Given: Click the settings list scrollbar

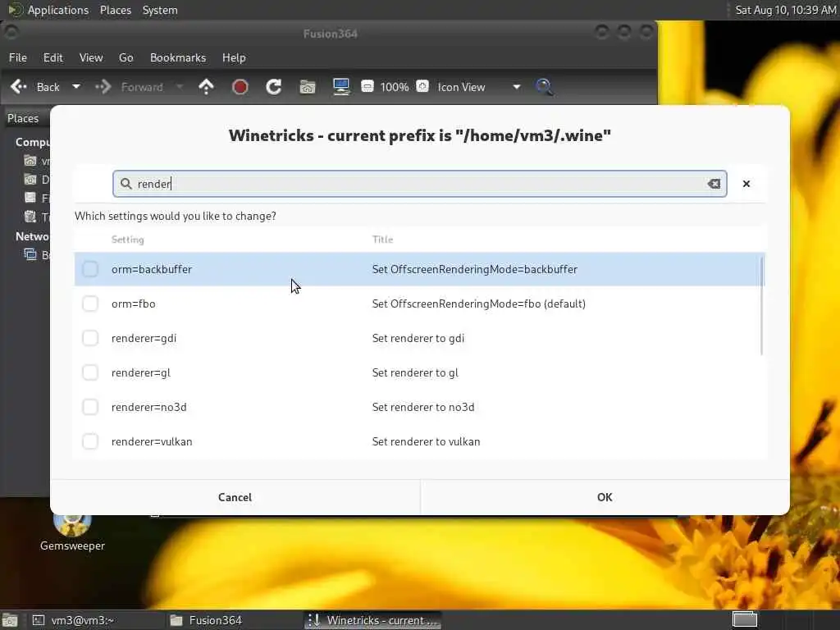Looking at the screenshot, I should (x=761, y=305).
